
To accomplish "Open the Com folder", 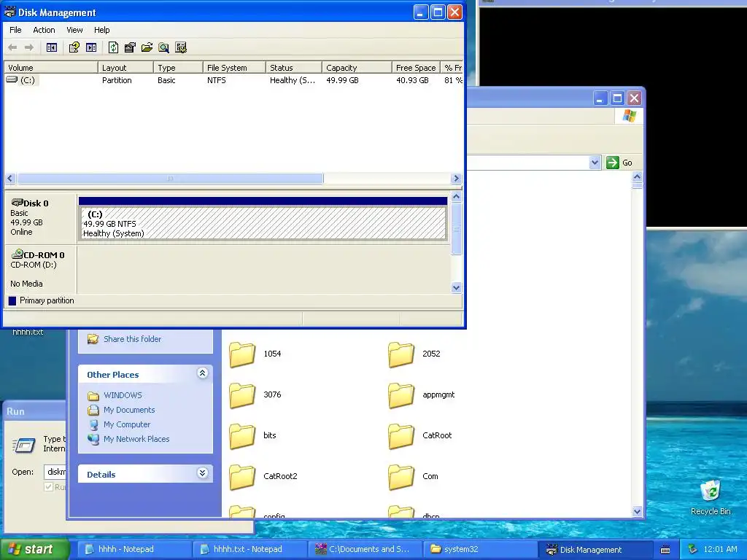I will point(401,477).
